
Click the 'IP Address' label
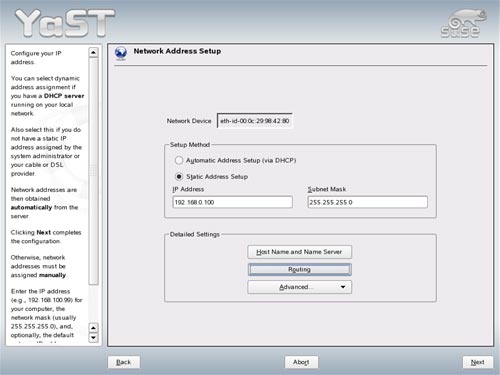(x=188, y=189)
